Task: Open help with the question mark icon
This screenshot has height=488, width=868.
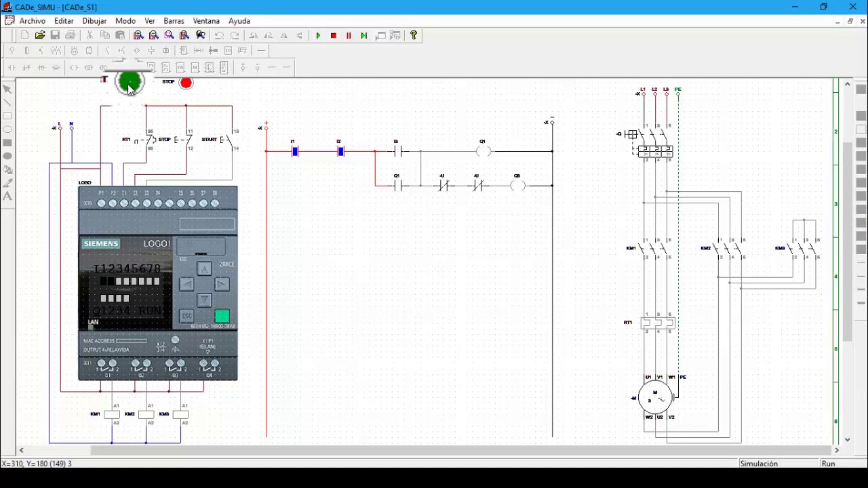Action: [414, 35]
